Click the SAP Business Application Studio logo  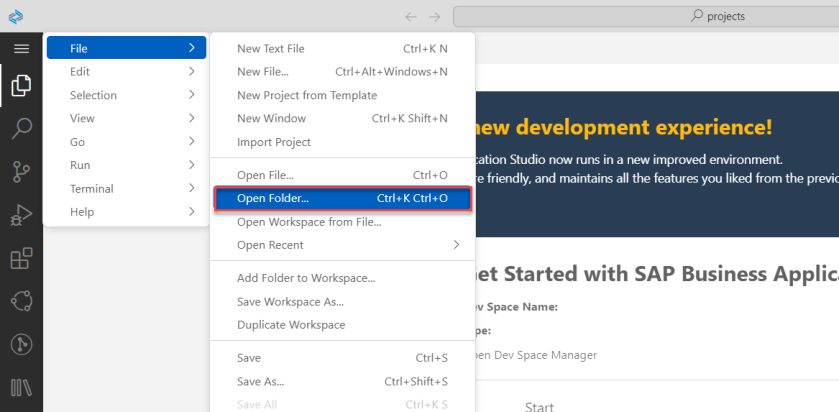pyautogui.click(x=16, y=17)
